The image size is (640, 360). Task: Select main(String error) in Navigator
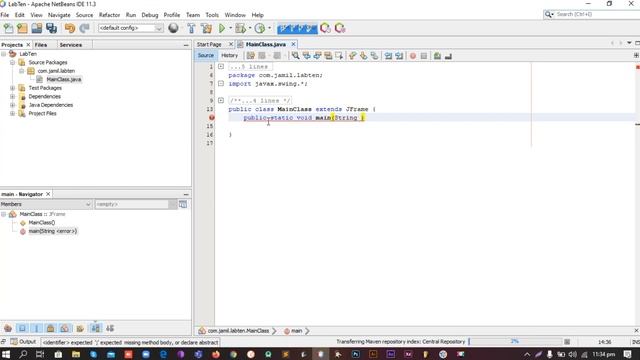[53, 231]
